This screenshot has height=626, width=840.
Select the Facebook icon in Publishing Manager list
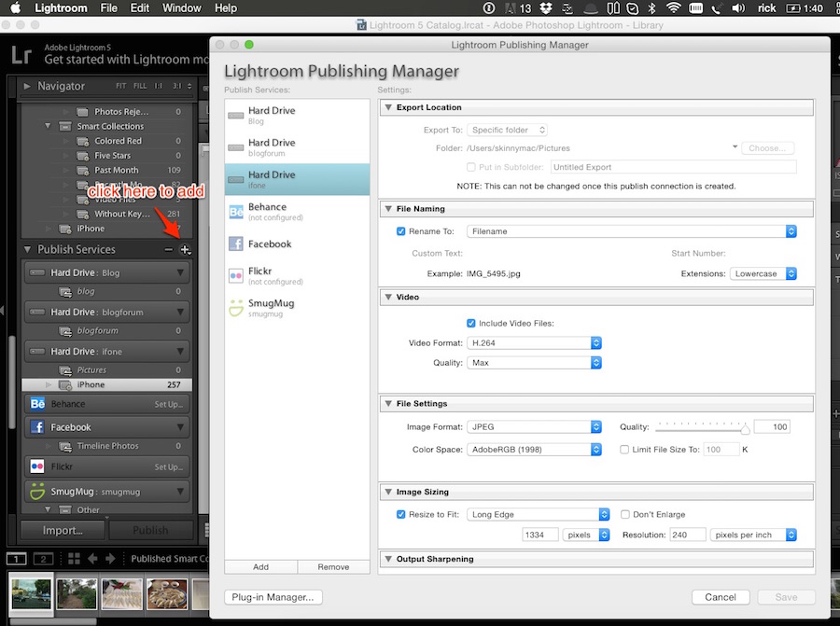236,244
